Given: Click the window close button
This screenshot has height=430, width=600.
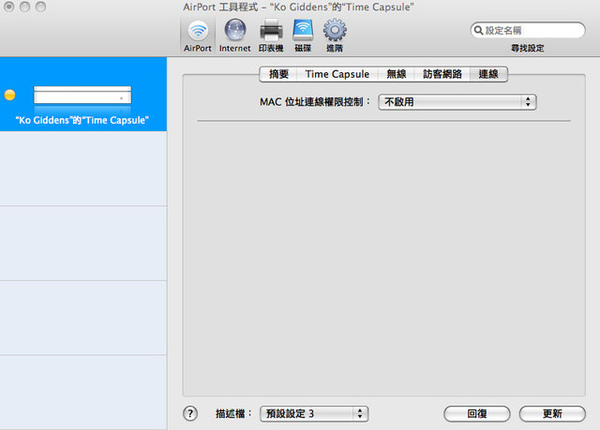Looking at the screenshot, I should pyautogui.click(x=9, y=7).
